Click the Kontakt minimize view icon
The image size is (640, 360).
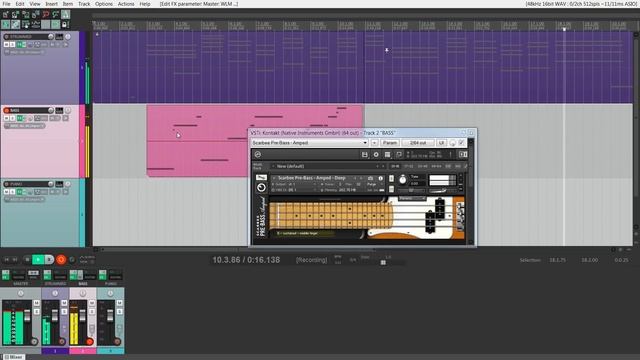coord(399,155)
